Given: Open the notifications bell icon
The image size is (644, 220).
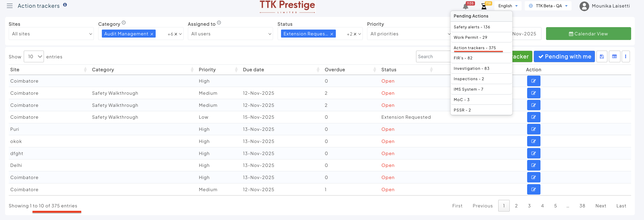Looking at the screenshot, I should coord(466,7).
